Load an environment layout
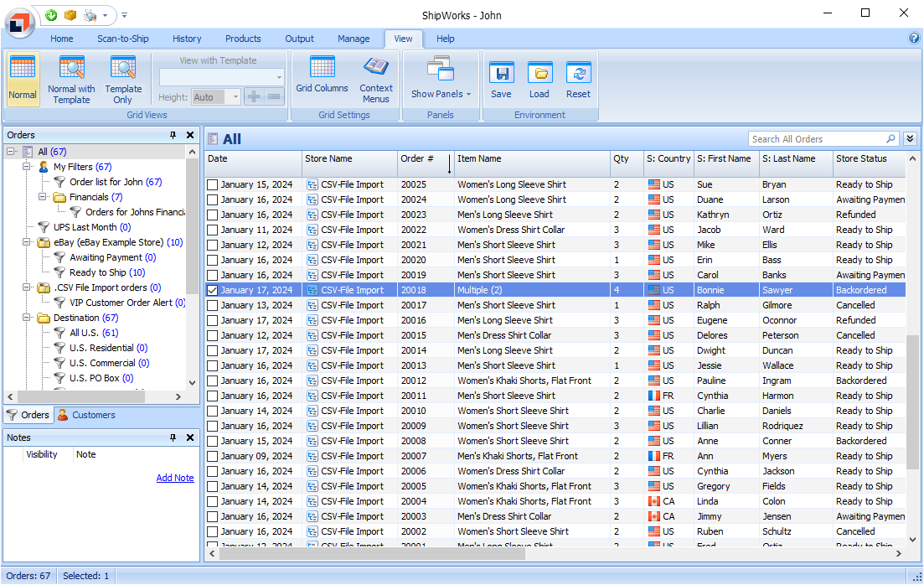The image size is (924, 585). pyautogui.click(x=539, y=79)
